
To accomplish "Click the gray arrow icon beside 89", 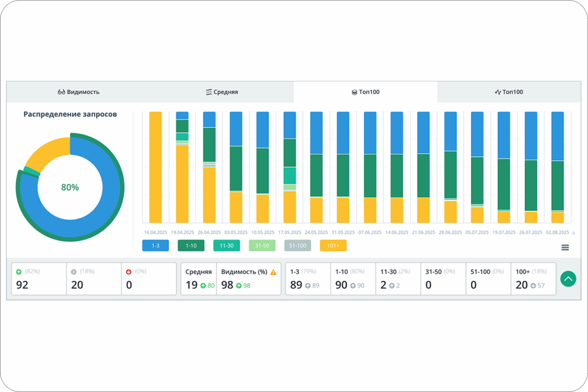I will pos(308,286).
